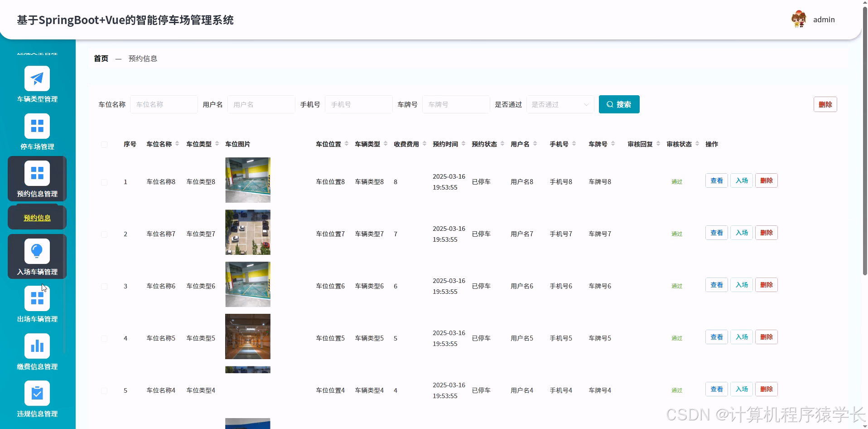Open the 车辆类型管理 paper plane icon
This screenshot has height=429, width=868.
tap(37, 78)
